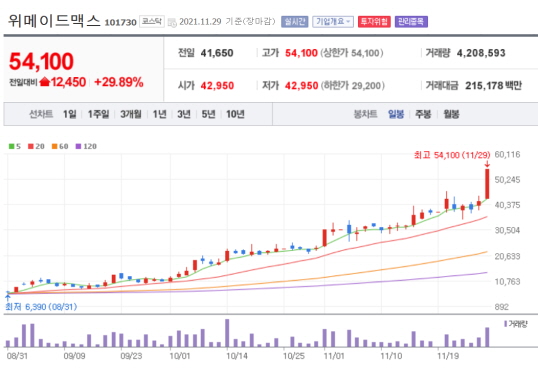The width and height of the screenshot is (538, 375).
Task: Switch to the 1년 line chart
Action: (160, 114)
